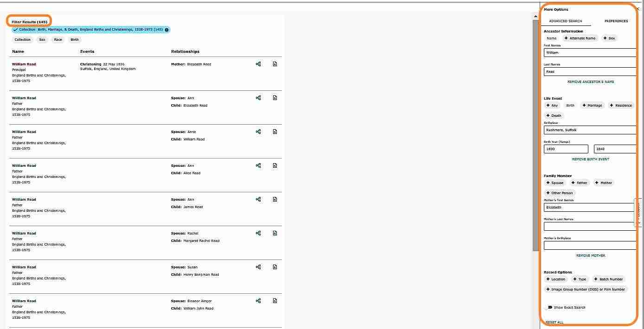Open the Race filter dropdown
This screenshot has height=329, width=644.
(x=58, y=39)
